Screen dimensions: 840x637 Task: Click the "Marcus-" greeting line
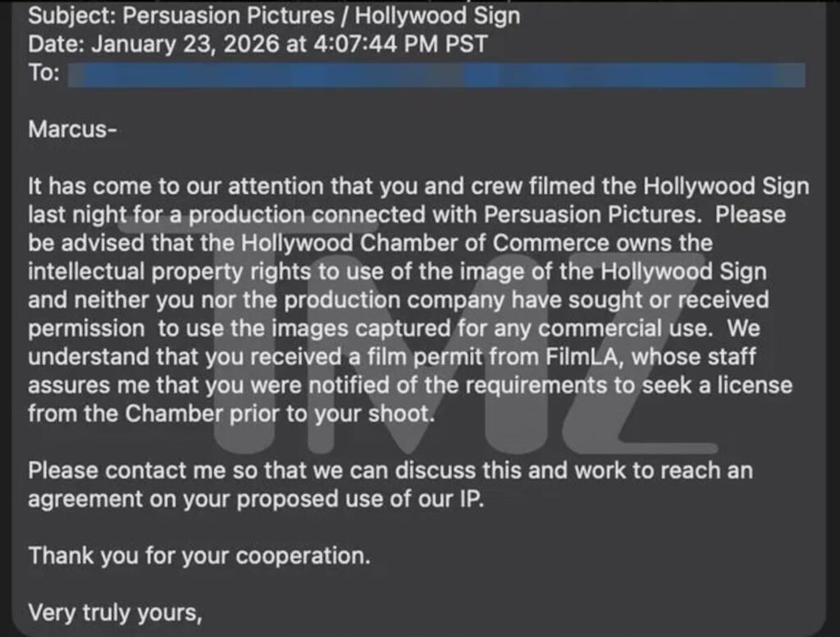(x=72, y=129)
